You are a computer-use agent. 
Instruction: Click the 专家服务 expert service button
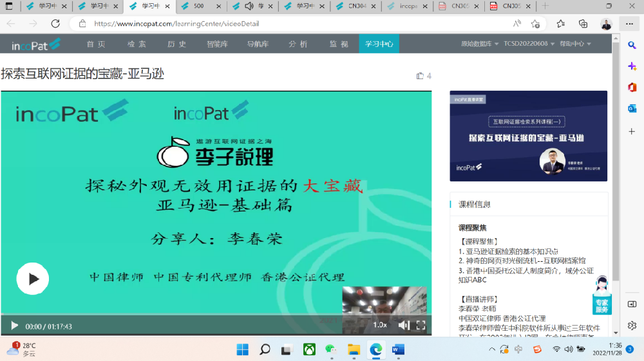click(x=601, y=296)
